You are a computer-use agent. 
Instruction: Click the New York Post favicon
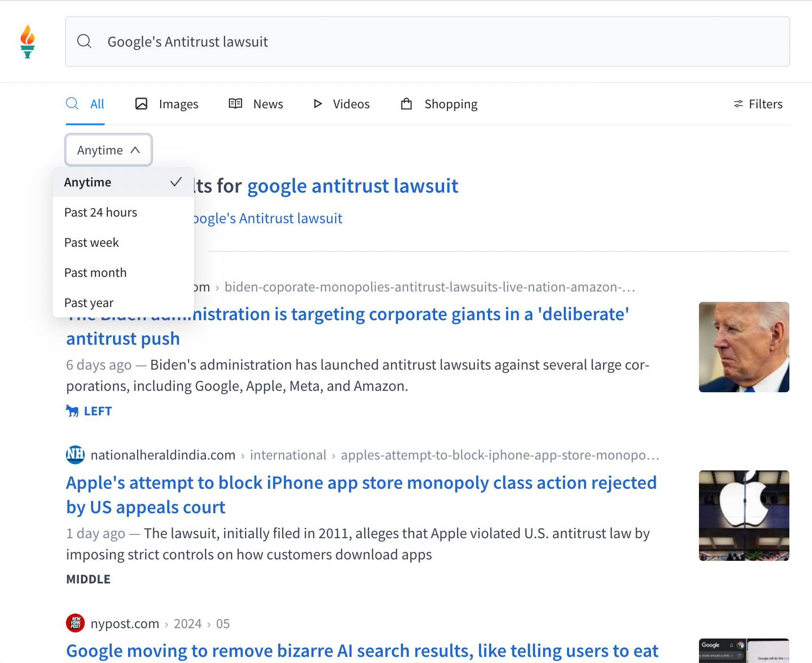click(75, 623)
